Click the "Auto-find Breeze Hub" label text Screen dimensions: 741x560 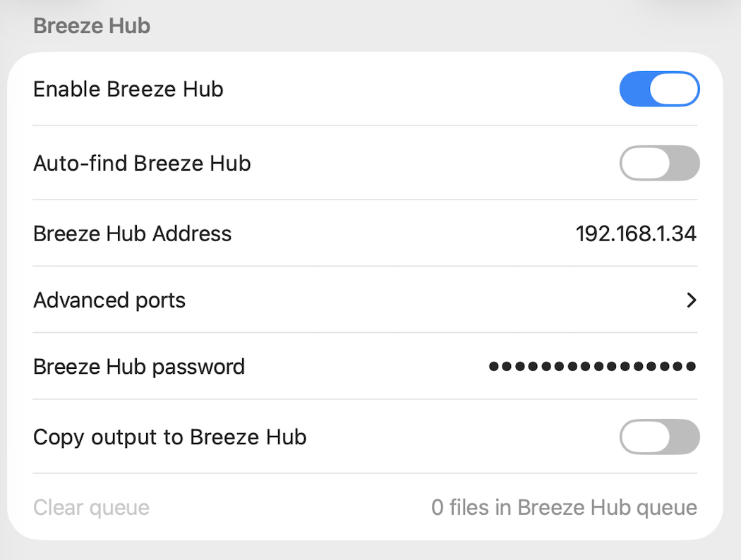(x=142, y=164)
